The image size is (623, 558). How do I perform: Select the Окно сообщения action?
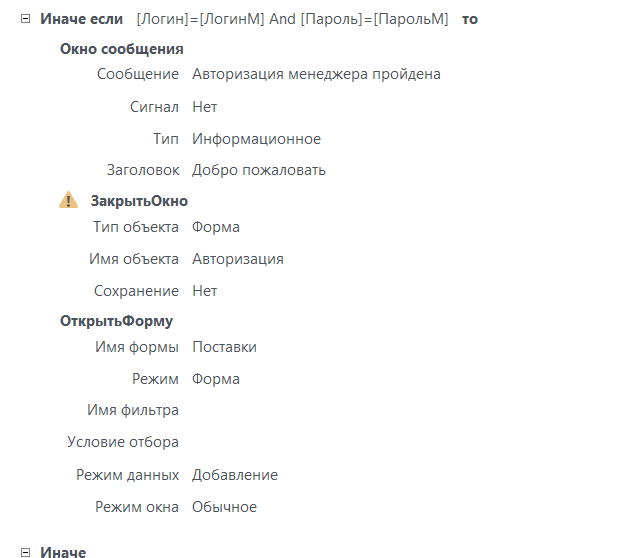(122, 49)
